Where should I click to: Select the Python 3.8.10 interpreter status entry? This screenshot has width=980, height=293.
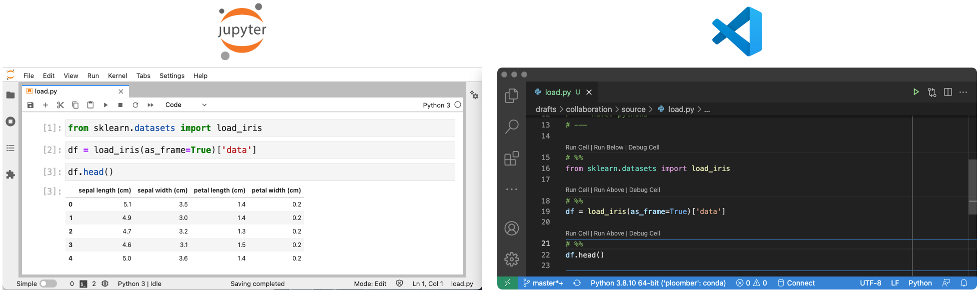coord(658,283)
